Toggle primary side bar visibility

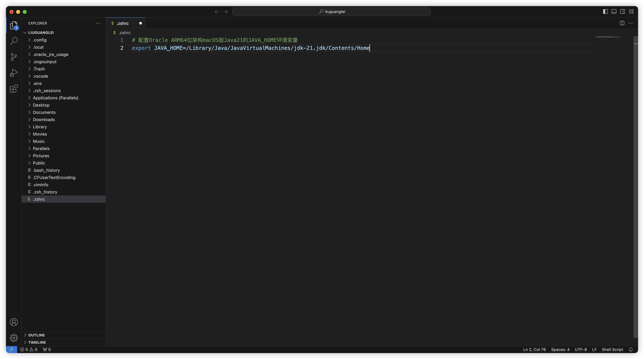(x=605, y=12)
